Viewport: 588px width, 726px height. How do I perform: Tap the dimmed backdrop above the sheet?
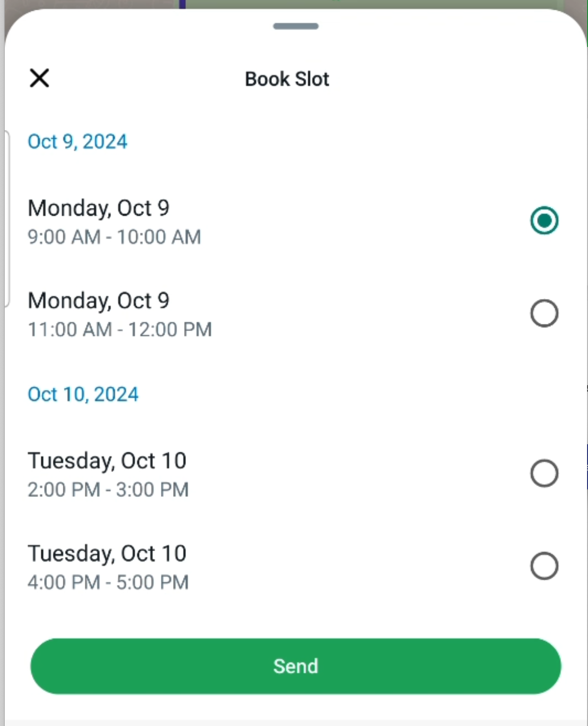[94, 4]
